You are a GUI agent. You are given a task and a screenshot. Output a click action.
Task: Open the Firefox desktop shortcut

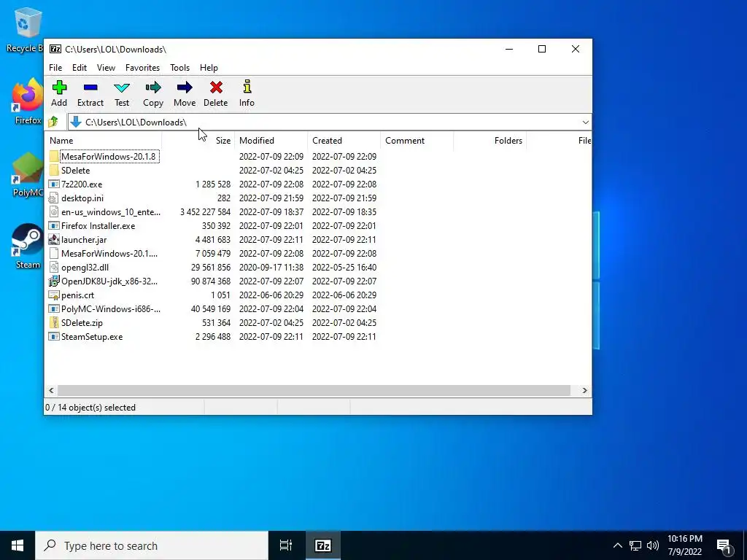click(27, 101)
